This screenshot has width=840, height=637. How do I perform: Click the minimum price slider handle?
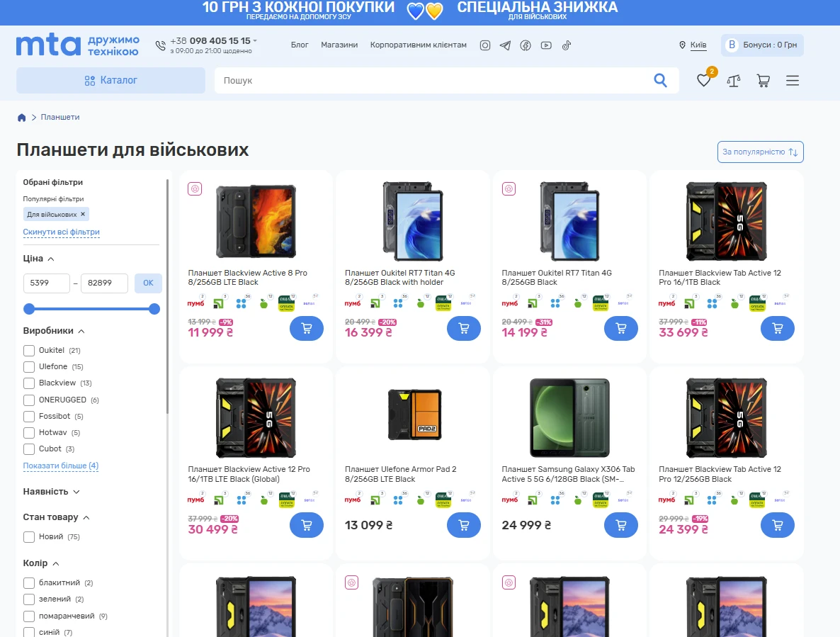(30, 309)
